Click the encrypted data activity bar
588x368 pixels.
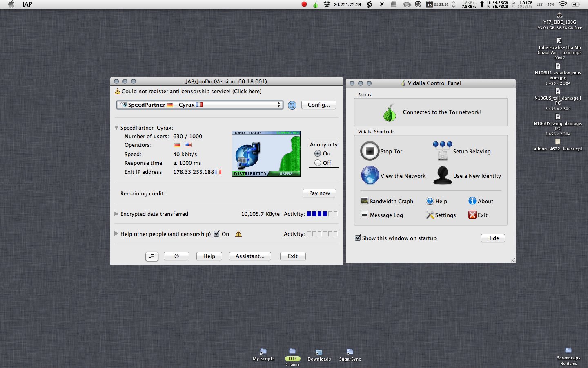(322, 214)
